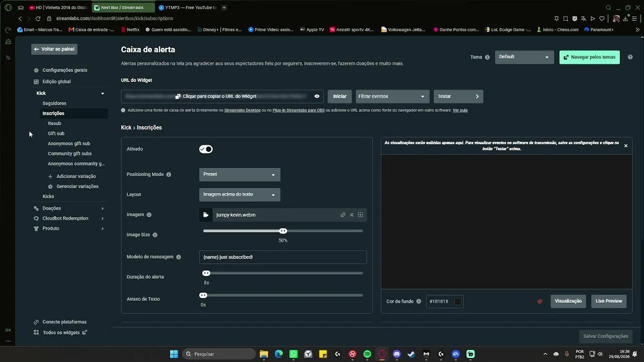The width and height of the screenshot is (644, 362).
Task: Click the Cor de fundo color swatch
Action: click(457, 302)
